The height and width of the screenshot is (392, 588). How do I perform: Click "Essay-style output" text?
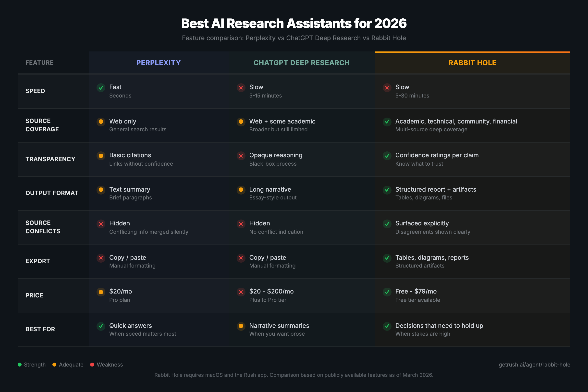tap(273, 197)
